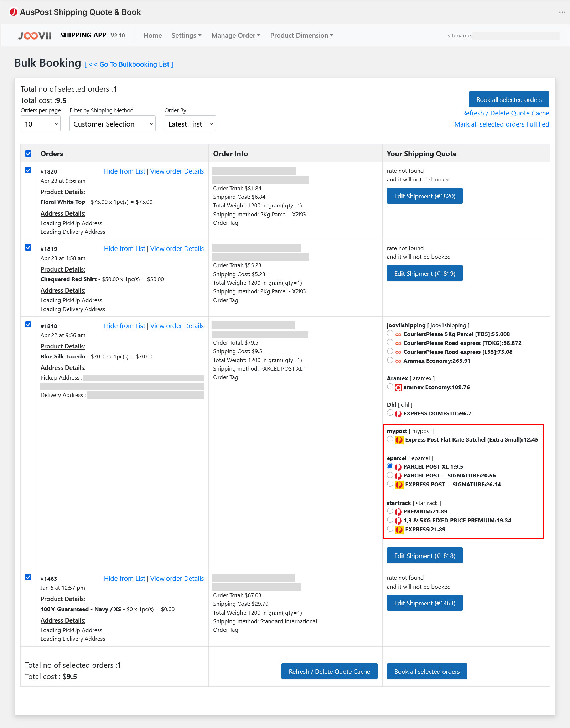Click the carrier icon beside CouriersPlease Road express [L55]
Screen dimensions: 570x728
pos(398,352)
